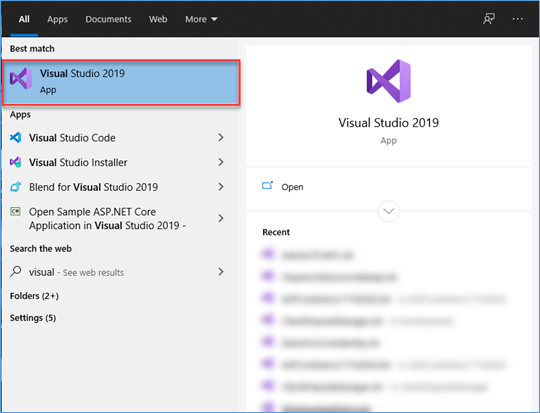The width and height of the screenshot is (540, 413).
Task: Show the Settings (5) results group
Action: 33,318
